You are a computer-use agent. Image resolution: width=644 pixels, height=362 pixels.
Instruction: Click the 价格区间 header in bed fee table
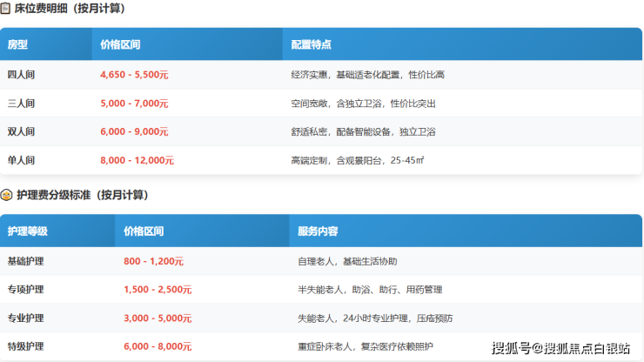coord(120,44)
